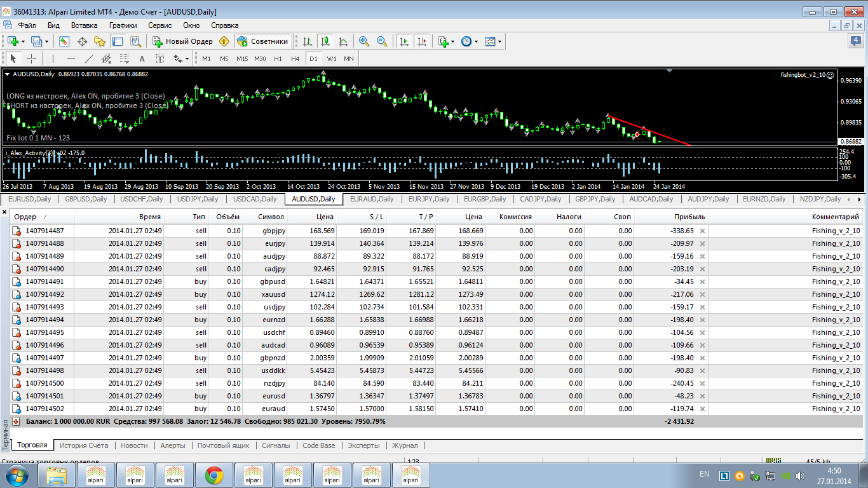Click the alerts badge showing 4
Image resolution: width=868 pixels, height=488 pixels.
[856, 41]
